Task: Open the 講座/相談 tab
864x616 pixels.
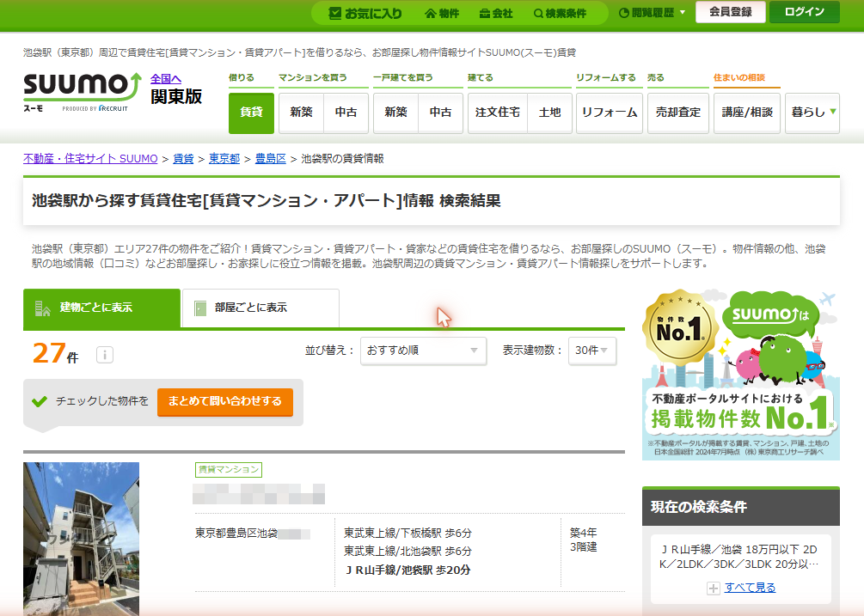Action: click(x=747, y=113)
